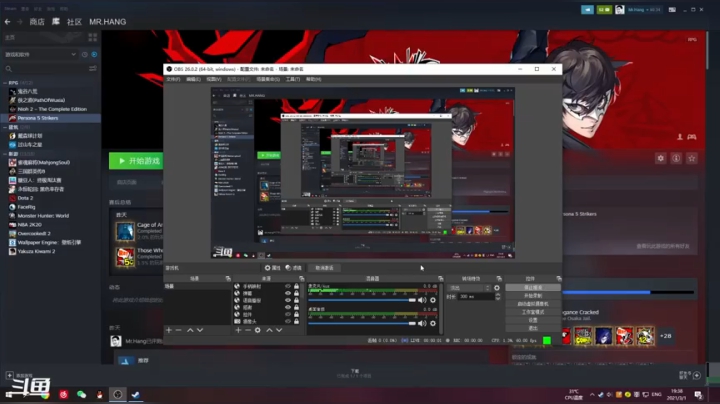Open 麦克风/Aux audio settings gear
Viewport: 720px width, 404px height.
(x=433, y=300)
